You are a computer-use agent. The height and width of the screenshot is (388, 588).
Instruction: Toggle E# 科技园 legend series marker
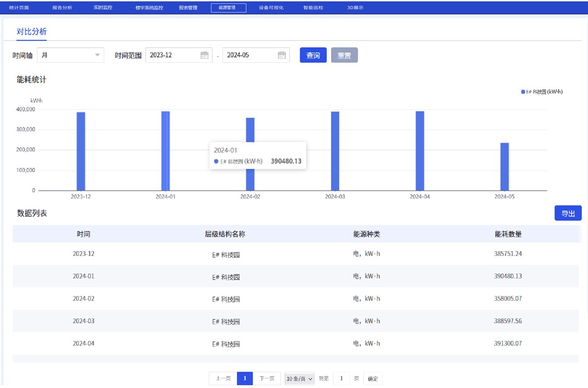[523, 92]
